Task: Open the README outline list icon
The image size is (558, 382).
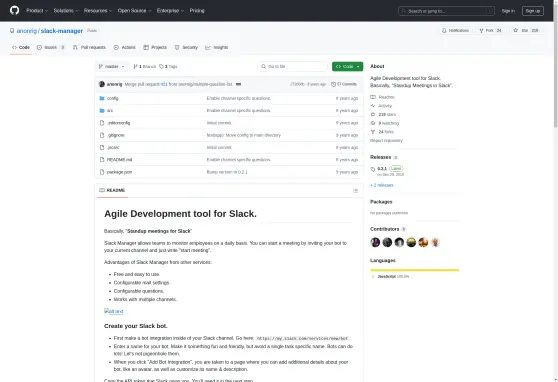Action: click(355, 191)
